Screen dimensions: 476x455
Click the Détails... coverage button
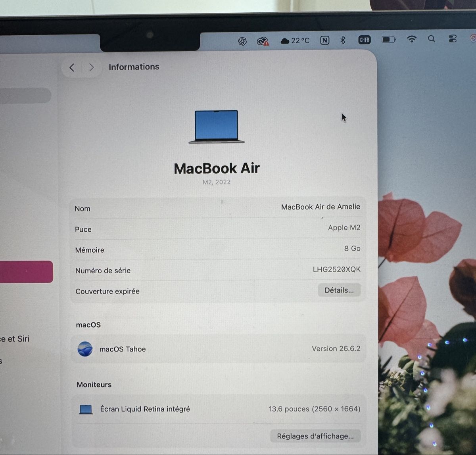click(x=339, y=290)
